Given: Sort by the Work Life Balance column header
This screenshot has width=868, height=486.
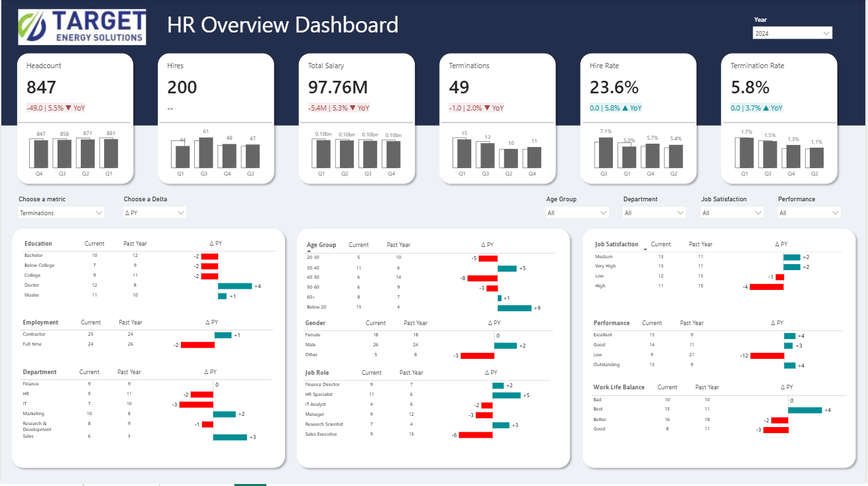Looking at the screenshot, I should click(619, 387).
